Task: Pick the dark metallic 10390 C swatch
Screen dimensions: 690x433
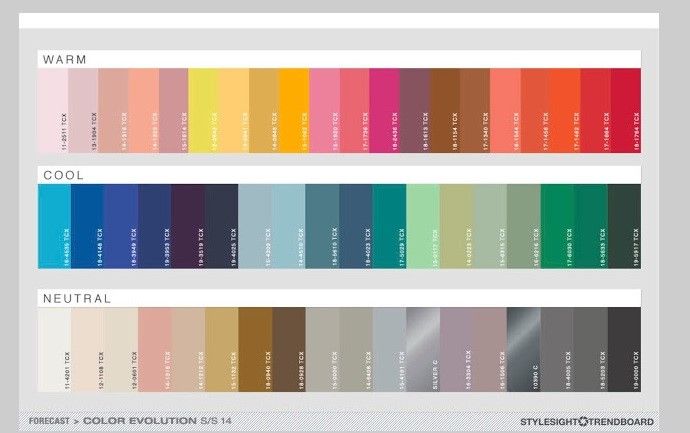Action: click(524, 349)
